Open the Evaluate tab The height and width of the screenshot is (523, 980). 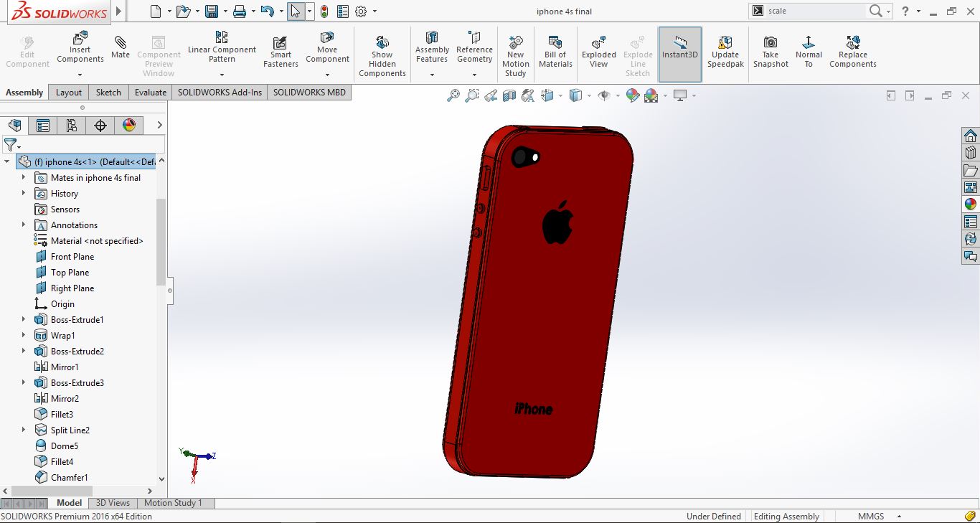[151, 92]
